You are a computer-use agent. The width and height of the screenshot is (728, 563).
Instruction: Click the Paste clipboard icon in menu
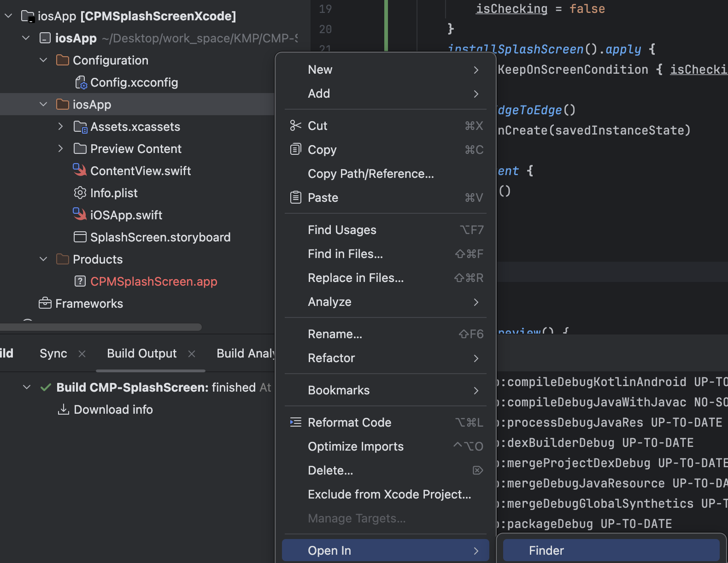click(295, 198)
